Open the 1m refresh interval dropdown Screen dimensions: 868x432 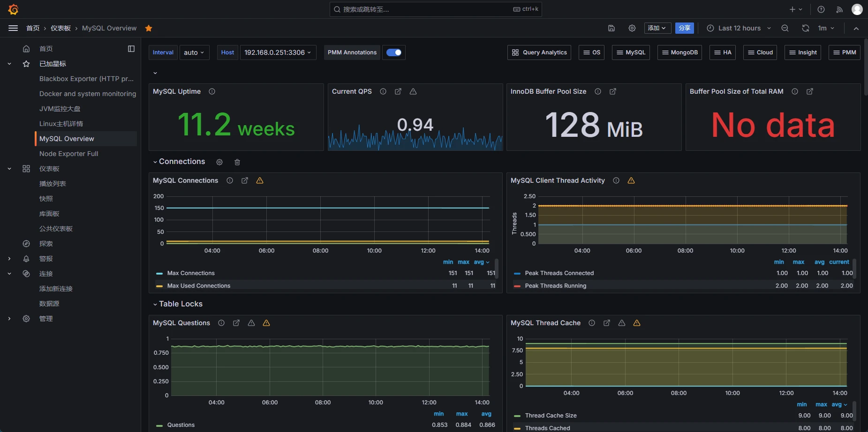click(826, 28)
